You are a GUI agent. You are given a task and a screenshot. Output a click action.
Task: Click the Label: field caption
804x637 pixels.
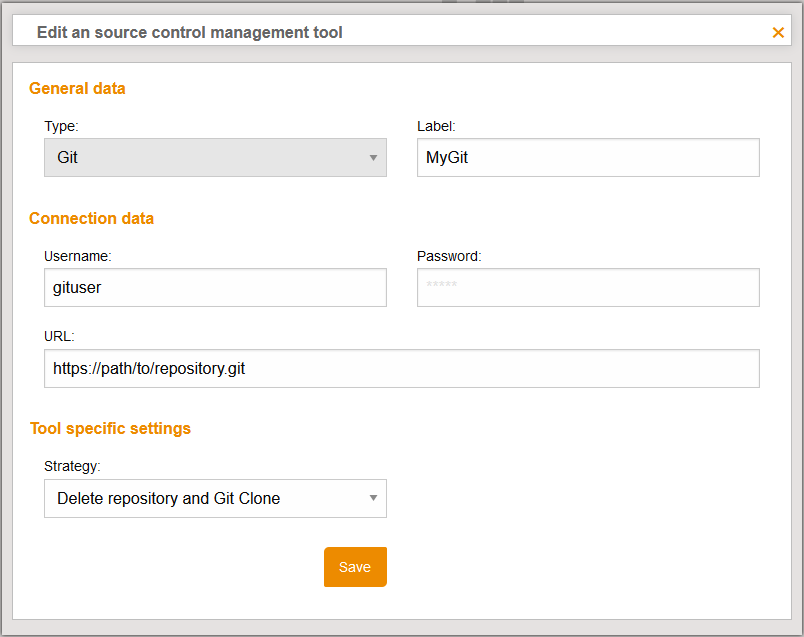(436, 126)
